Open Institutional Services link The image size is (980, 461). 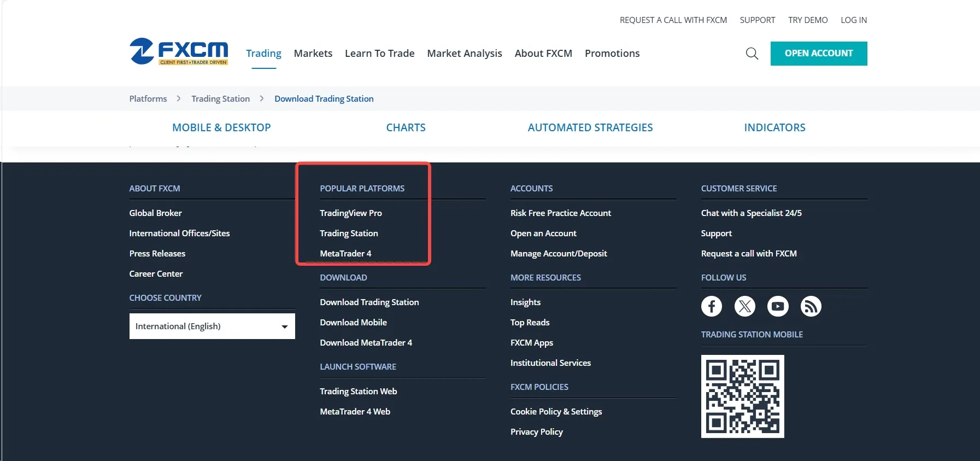551,363
